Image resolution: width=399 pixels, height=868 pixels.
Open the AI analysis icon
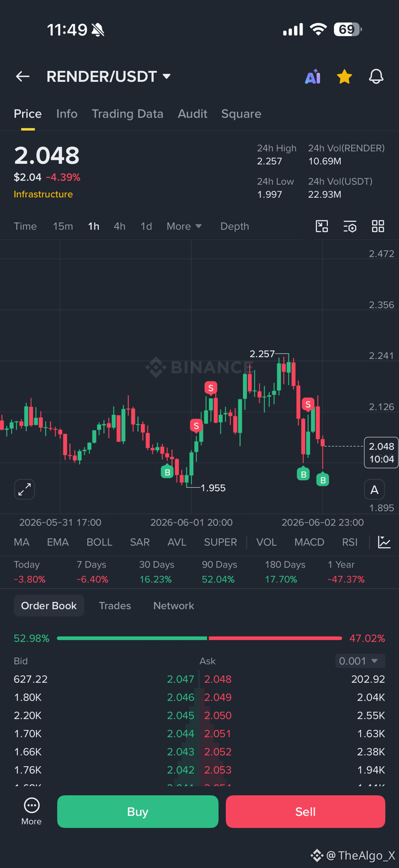point(313,77)
